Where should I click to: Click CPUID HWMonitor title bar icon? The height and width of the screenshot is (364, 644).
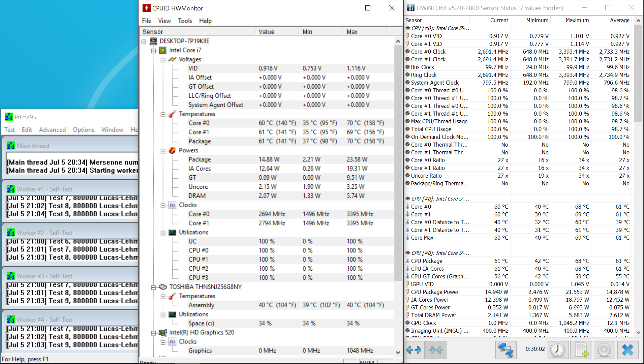146,8
